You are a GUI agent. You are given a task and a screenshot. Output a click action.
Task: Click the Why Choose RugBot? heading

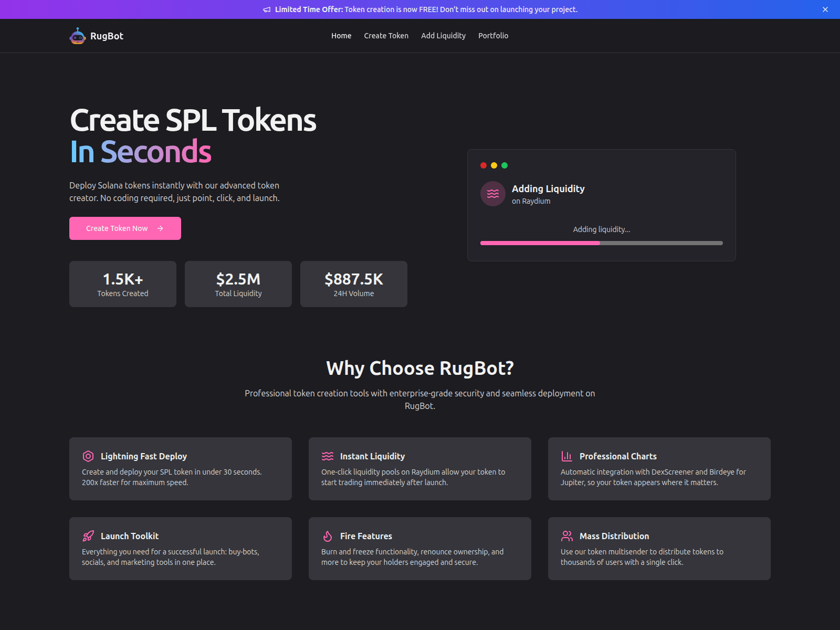click(x=420, y=368)
